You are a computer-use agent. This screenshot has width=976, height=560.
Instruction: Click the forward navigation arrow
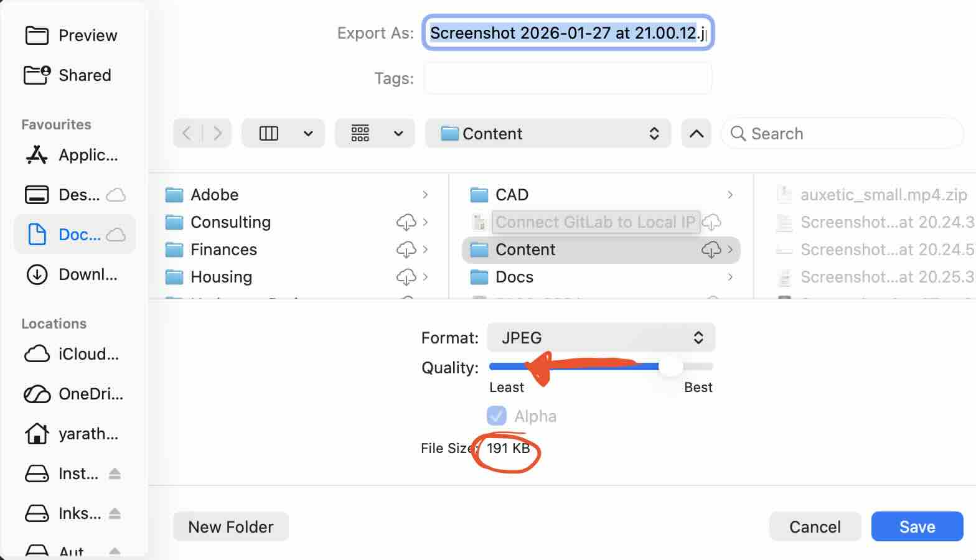pyautogui.click(x=217, y=133)
